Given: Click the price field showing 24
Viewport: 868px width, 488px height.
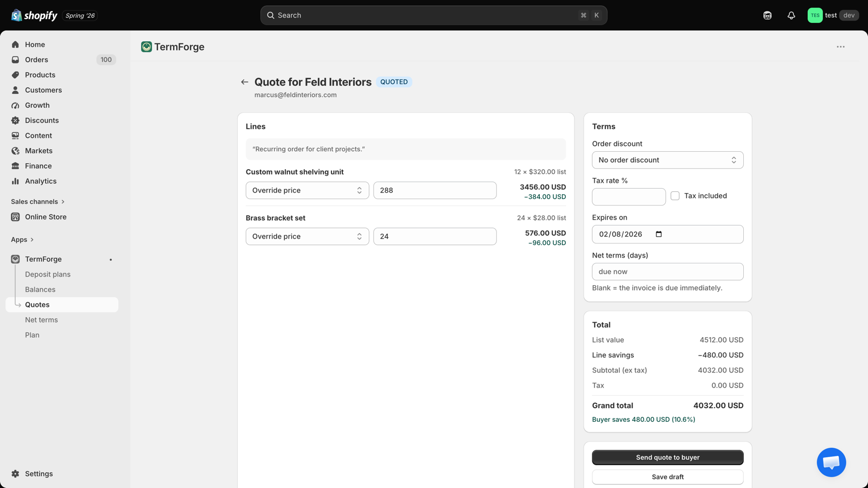Looking at the screenshot, I should [x=435, y=236].
